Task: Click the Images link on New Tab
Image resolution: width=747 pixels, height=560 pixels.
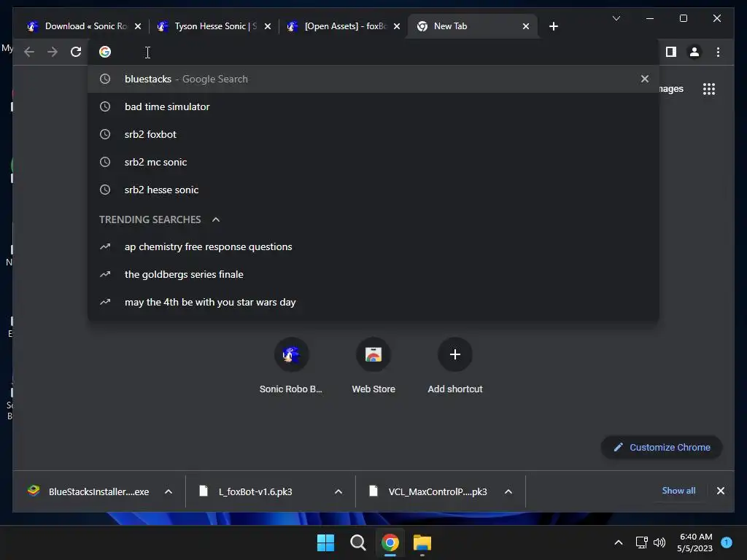Action: point(671,88)
